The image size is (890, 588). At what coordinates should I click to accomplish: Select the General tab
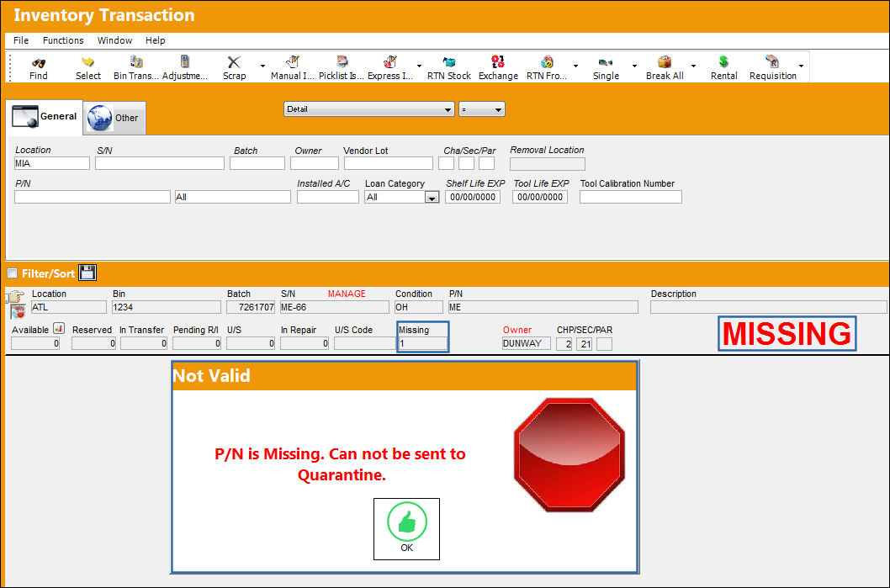tap(45, 117)
